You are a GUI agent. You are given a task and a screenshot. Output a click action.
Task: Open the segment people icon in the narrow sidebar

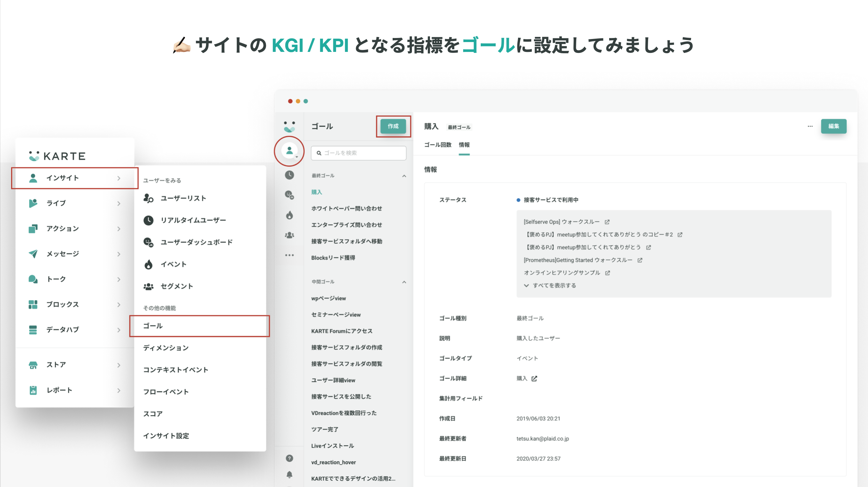point(289,235)
